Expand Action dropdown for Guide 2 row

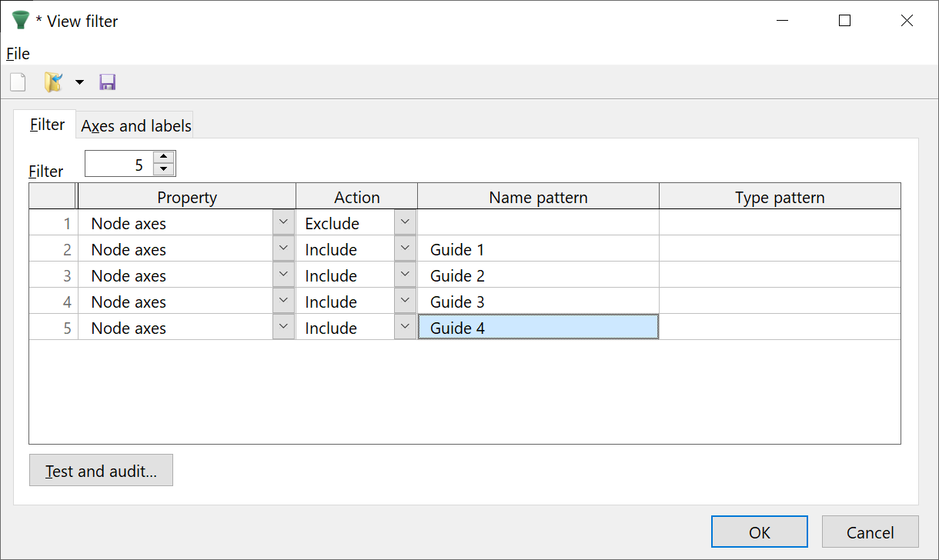coord(405,275)
